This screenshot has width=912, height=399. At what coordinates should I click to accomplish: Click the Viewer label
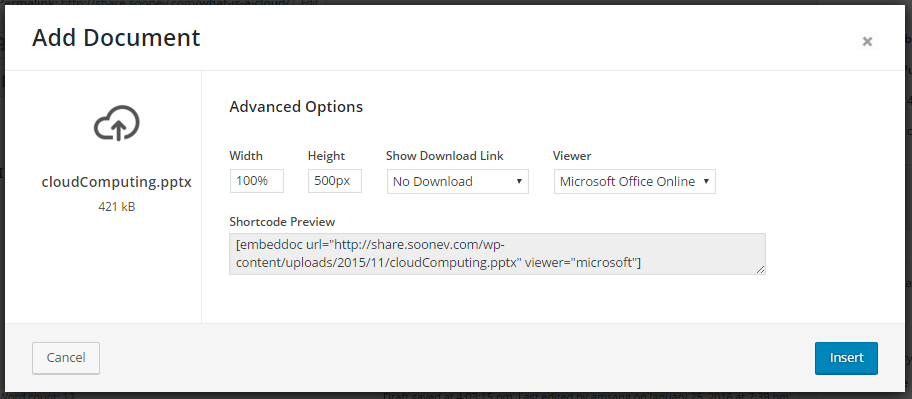pos(572,156)
